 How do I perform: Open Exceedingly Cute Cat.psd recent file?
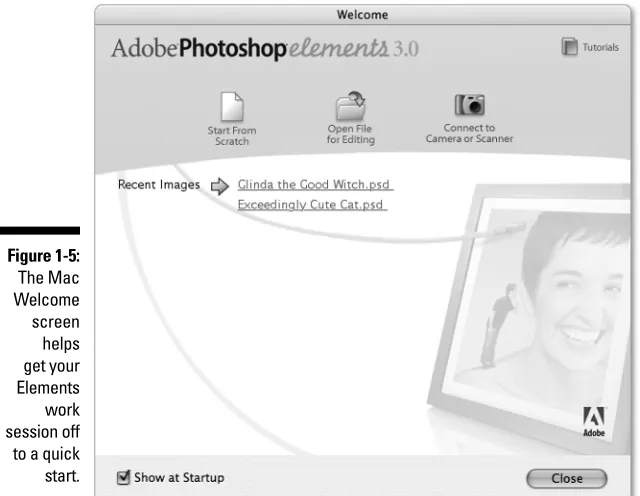click(312, 205)
